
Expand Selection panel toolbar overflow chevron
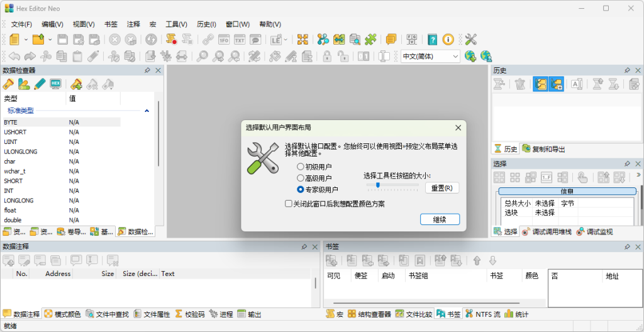click(638, 175)
